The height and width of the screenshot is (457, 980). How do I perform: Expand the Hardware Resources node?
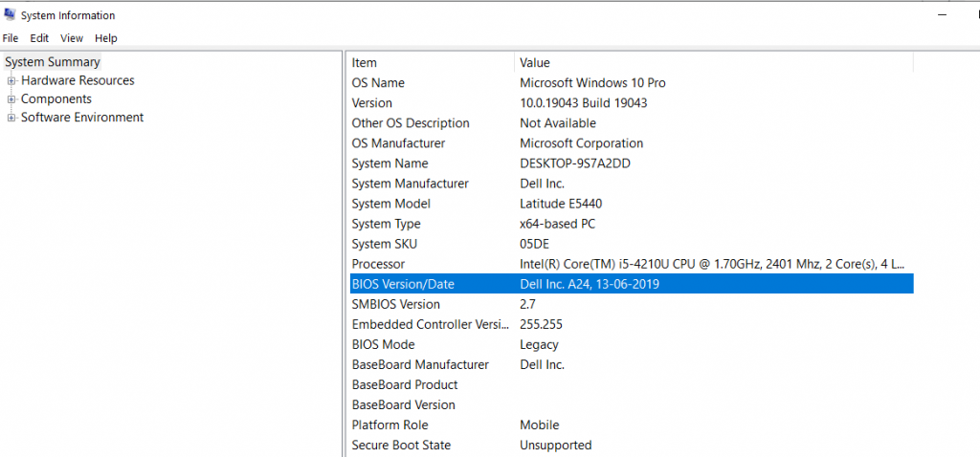[x=11, y=80]
